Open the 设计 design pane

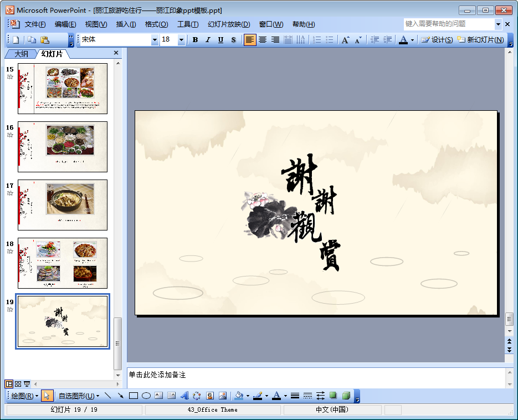click(x=437, y=40)
